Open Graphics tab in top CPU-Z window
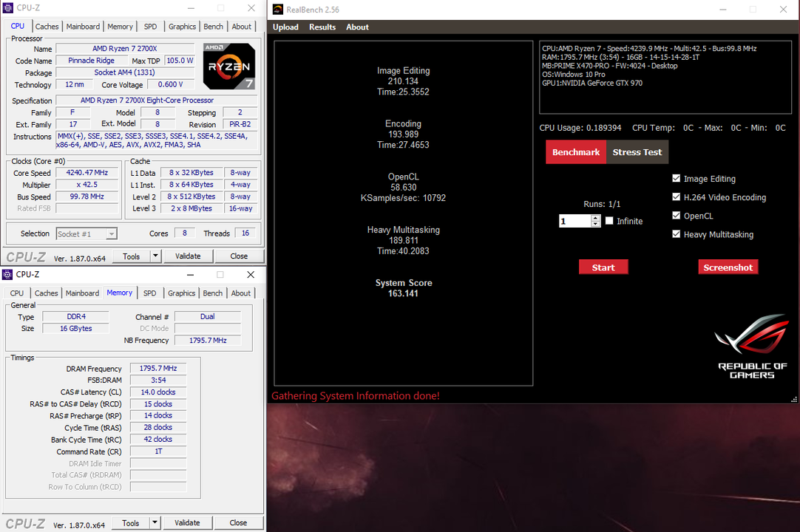The height and width of the screenshot is (532, 800). coord(182,27)
